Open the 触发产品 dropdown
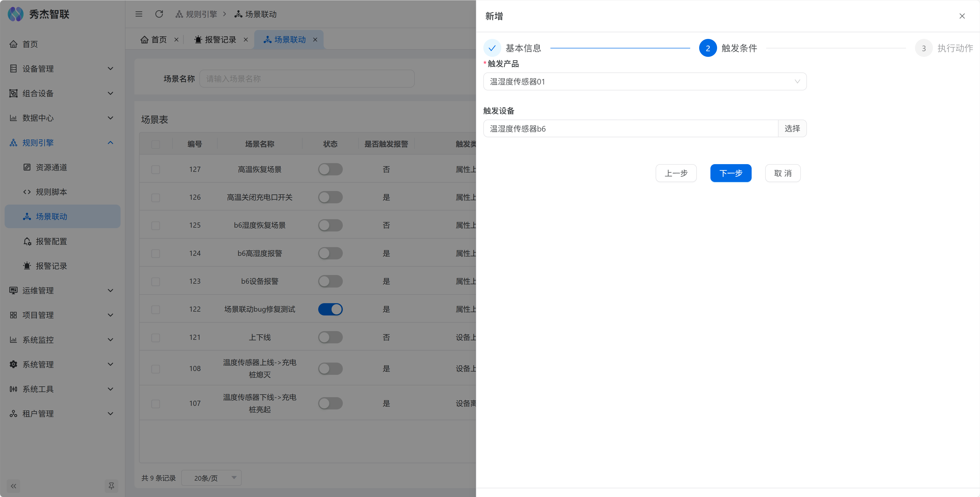 tap(644, 81)
